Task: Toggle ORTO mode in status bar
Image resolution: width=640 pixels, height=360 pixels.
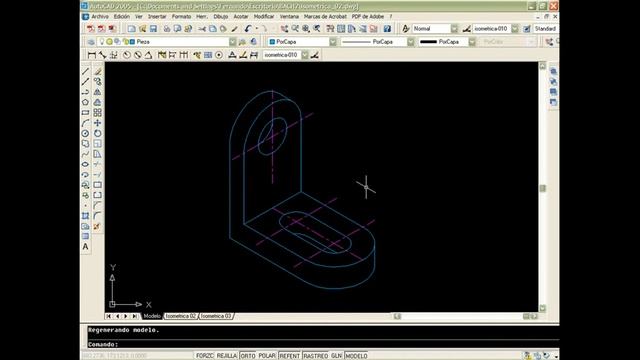Action: click(247, 356)
